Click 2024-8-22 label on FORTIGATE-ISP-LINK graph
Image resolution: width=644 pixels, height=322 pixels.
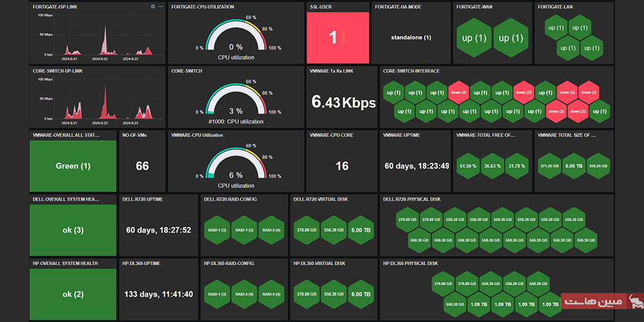click(x=100, y=59)
